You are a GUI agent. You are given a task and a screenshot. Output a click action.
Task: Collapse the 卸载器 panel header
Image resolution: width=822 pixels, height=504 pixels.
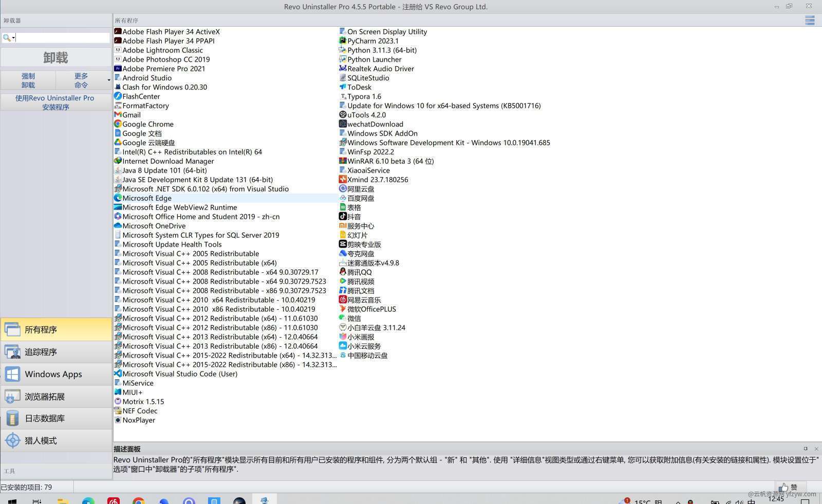coord(56,21)
